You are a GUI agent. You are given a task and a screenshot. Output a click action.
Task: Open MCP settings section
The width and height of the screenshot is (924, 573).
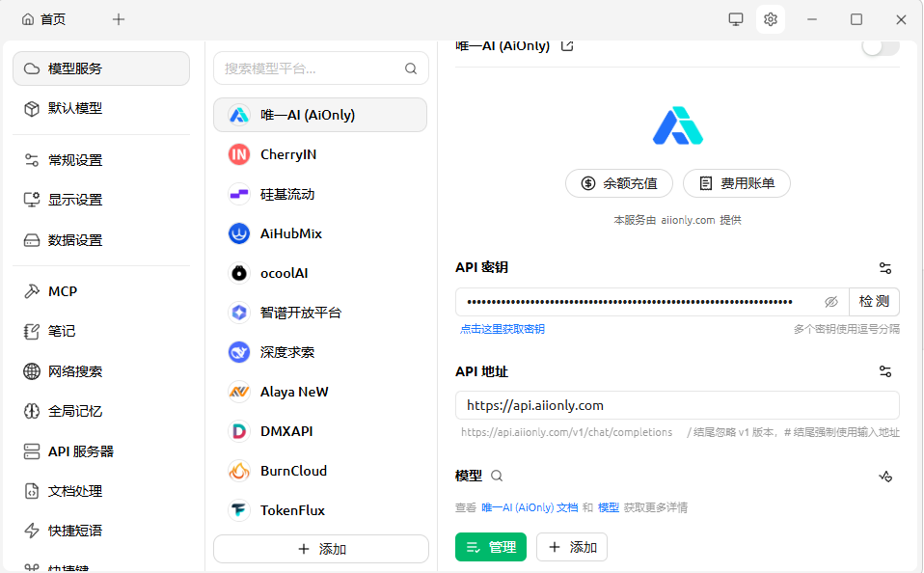[x=101, y=291]
